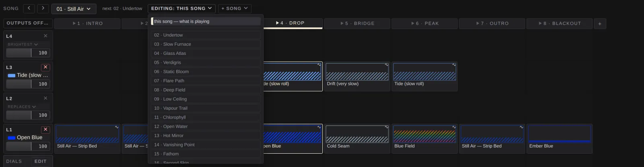Click the 'next: 02 · Undertow' text
This screenshot has width=644, height=167.
click(122, 8)
